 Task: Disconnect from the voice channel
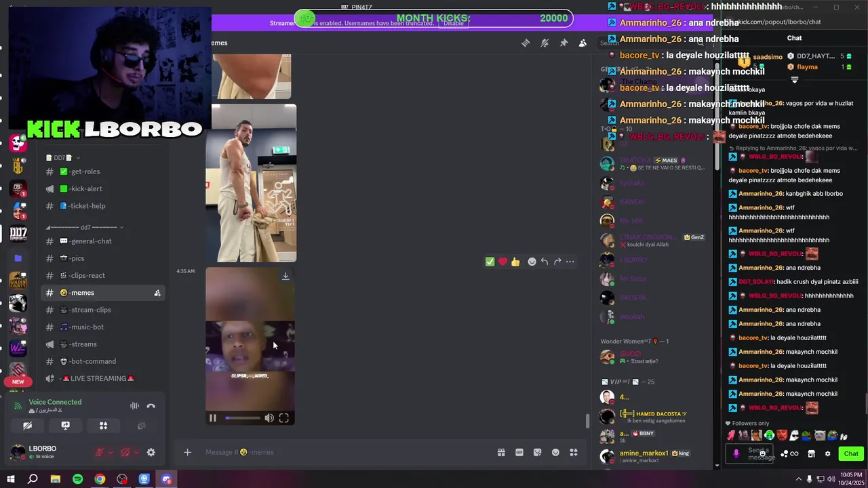click(151, 406)
